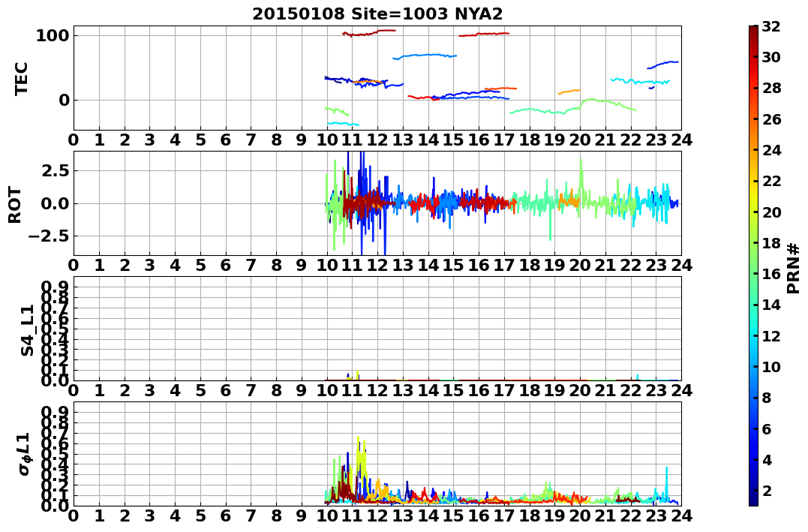Click colorbar tick label 10
This screenshot has height=532, width=808.
[x=771, y=366]
